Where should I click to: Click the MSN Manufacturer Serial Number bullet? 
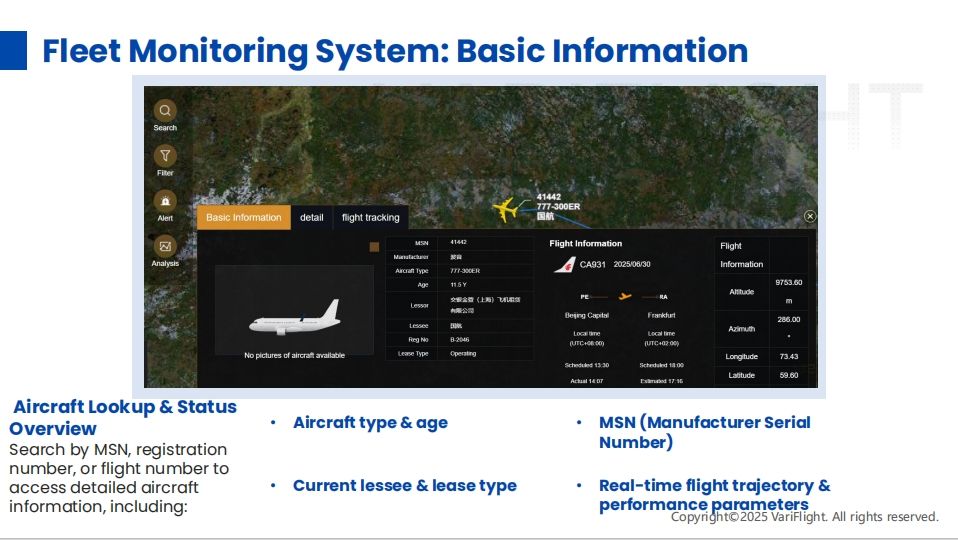point(704,432)
